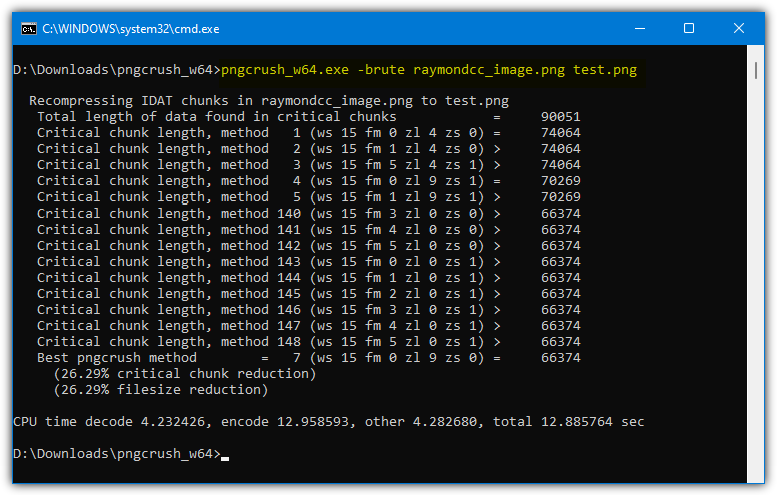Click the CPU time decode summary line
This screenshot has width=777, height=495.
pyautogui.click(x=329, y=422)
